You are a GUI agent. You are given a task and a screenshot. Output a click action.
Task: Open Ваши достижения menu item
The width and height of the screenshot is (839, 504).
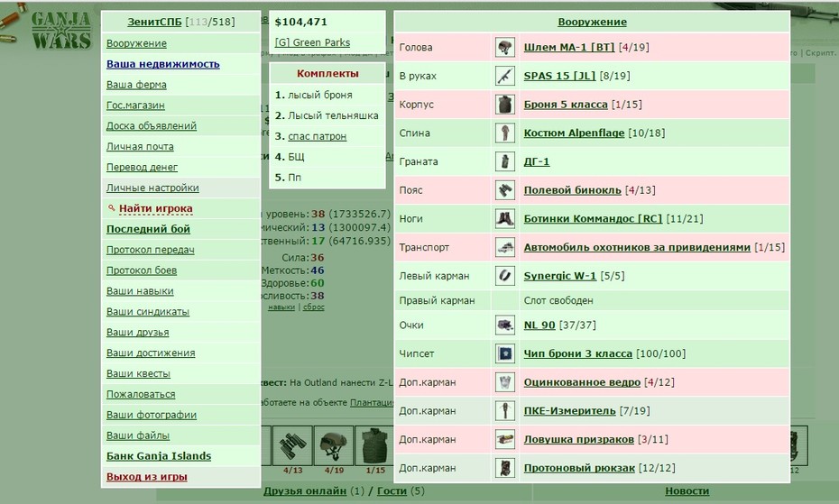click(151, 353)
